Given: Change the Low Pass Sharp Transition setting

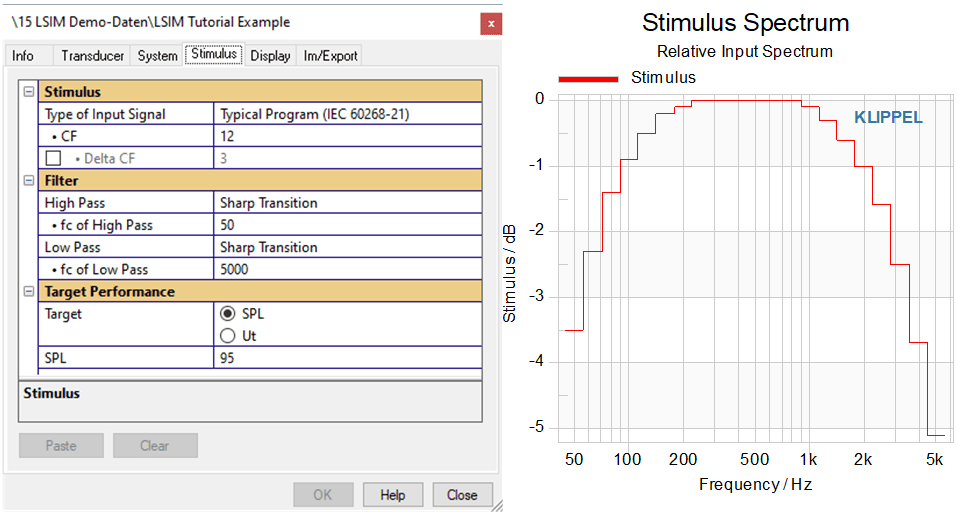Looking at the screenshot, I should click(348, 247).
